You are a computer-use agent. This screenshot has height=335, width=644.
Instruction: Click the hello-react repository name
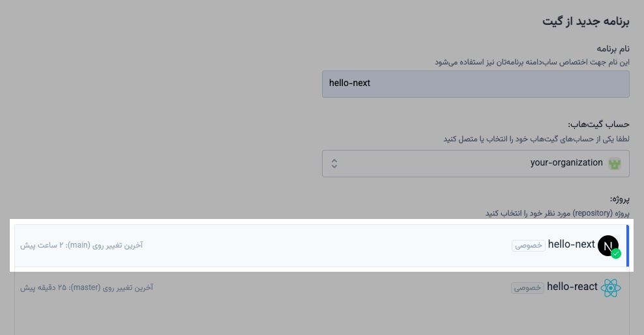[x=572, y=287]
